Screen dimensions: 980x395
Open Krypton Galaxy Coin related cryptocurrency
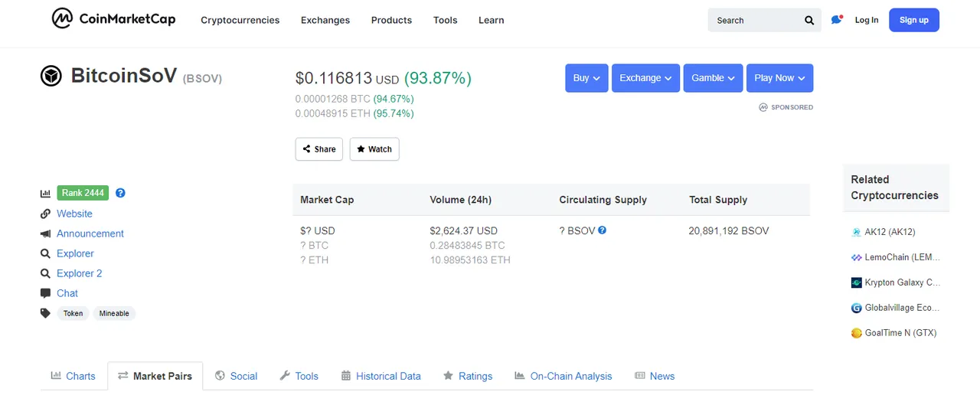point(903,282)
